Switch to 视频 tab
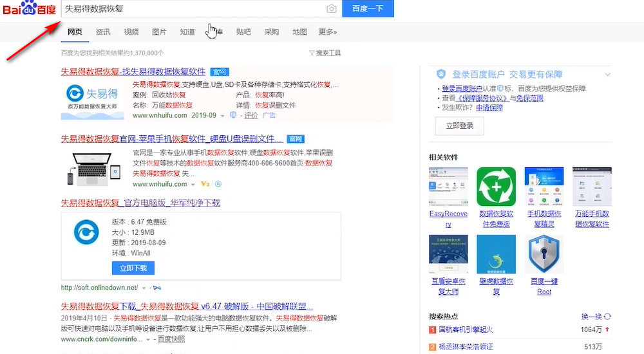644x354 pixels. [x=131, y=32]
